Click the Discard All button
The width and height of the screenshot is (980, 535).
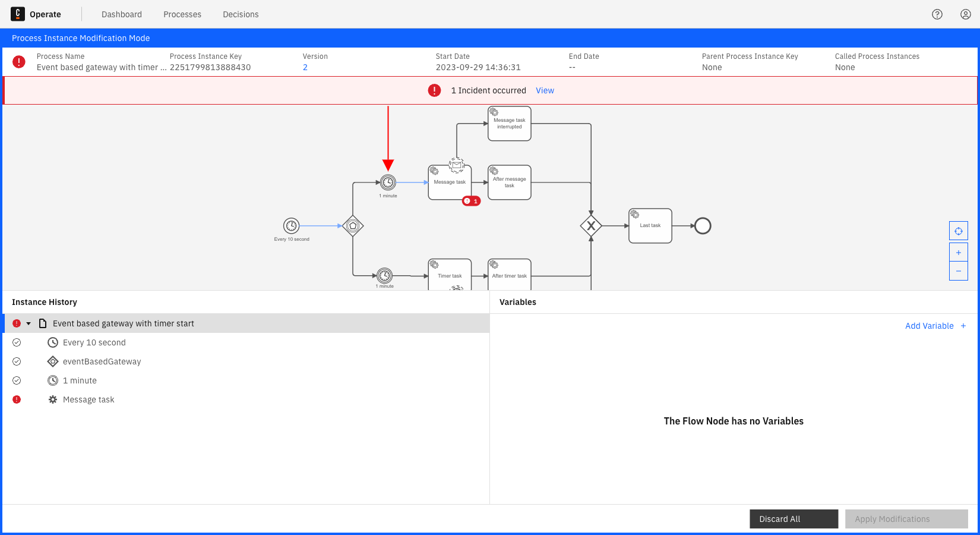794,518
